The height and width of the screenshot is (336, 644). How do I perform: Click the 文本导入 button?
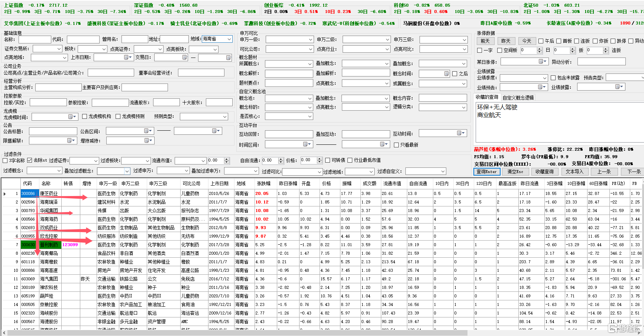coord(575,172)
